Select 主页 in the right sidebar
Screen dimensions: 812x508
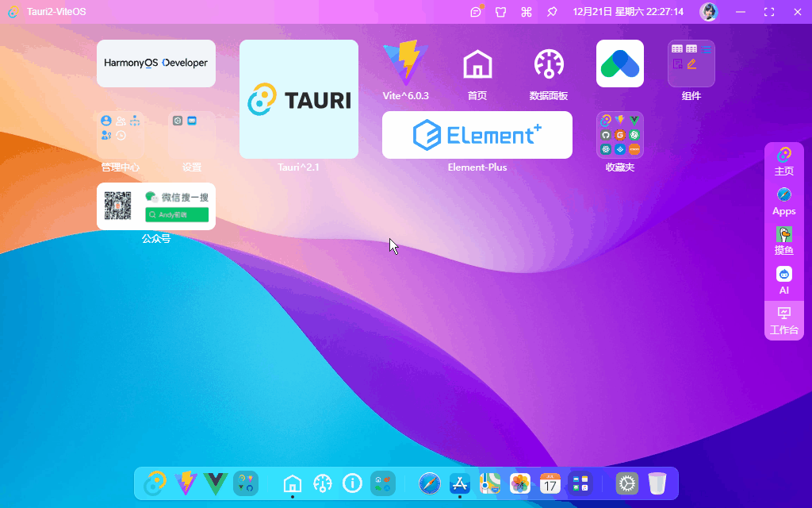(783, 162)
